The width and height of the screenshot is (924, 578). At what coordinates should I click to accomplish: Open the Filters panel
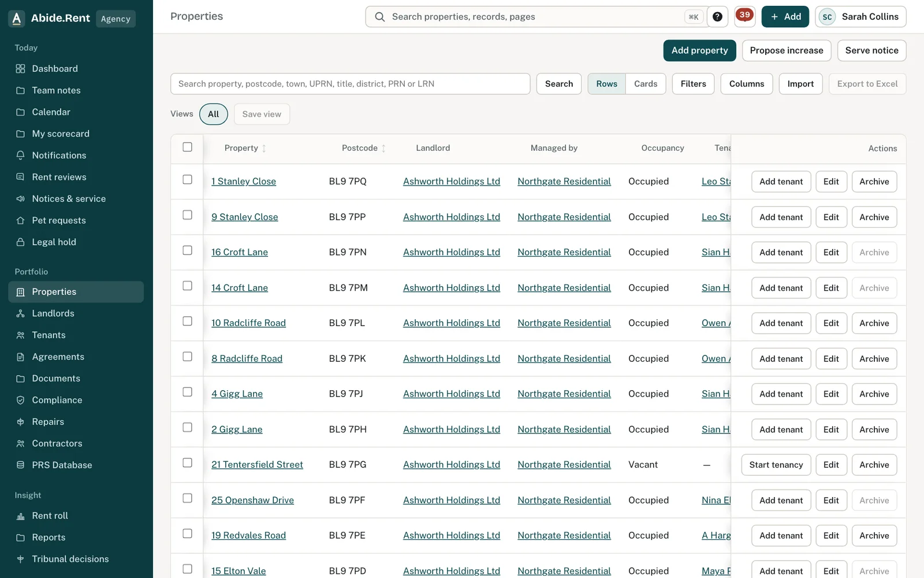coord(693,84)
